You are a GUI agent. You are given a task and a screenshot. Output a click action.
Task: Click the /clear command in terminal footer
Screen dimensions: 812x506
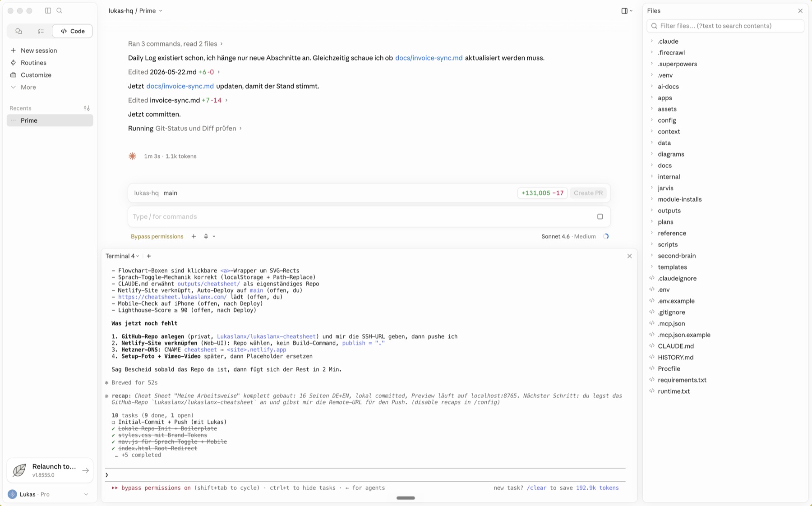(536, 488)
